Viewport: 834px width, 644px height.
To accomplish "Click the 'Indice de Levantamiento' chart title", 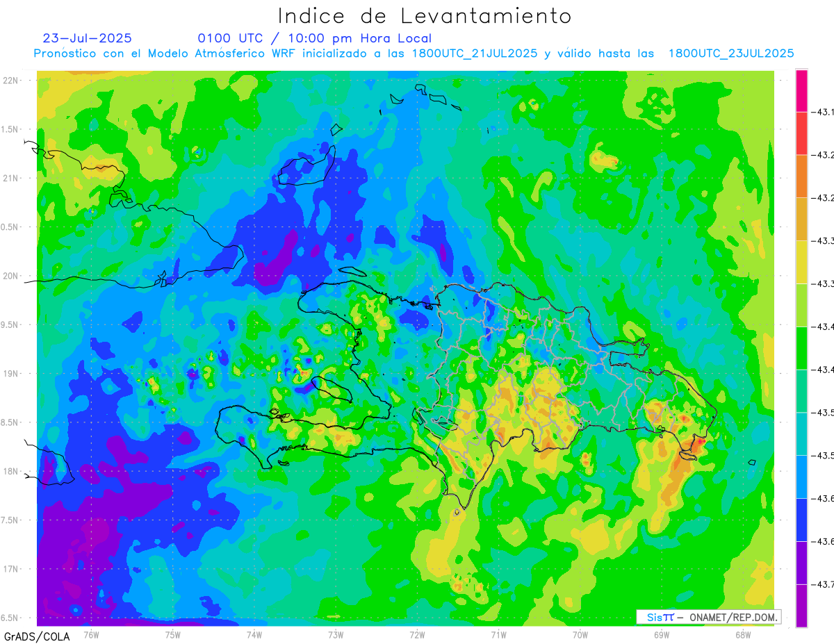I will coord(424,15).
